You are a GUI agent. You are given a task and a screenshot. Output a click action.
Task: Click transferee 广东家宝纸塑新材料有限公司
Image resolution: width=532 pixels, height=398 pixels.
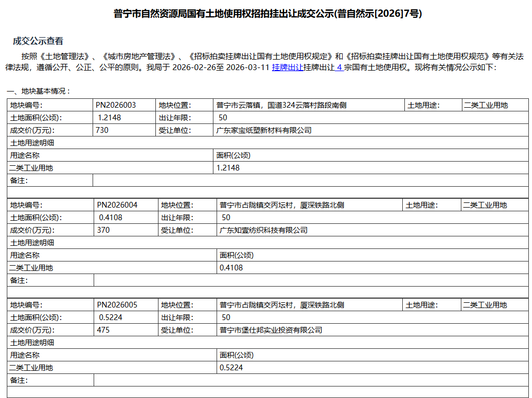click(264, 130)
